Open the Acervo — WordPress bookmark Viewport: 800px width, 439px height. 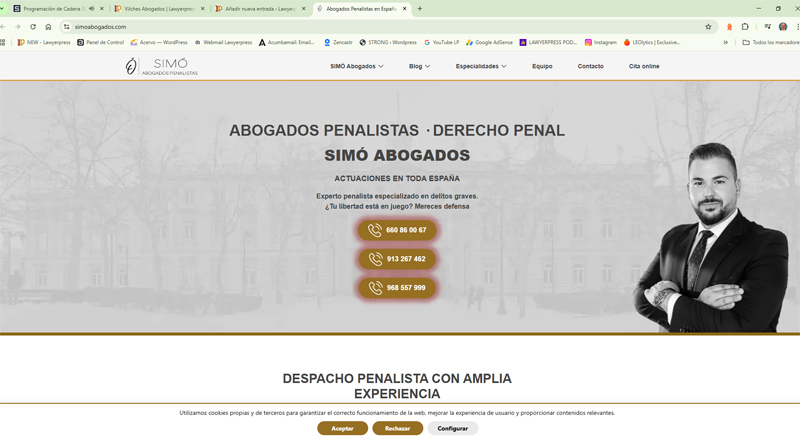click(x=159, y=42)
